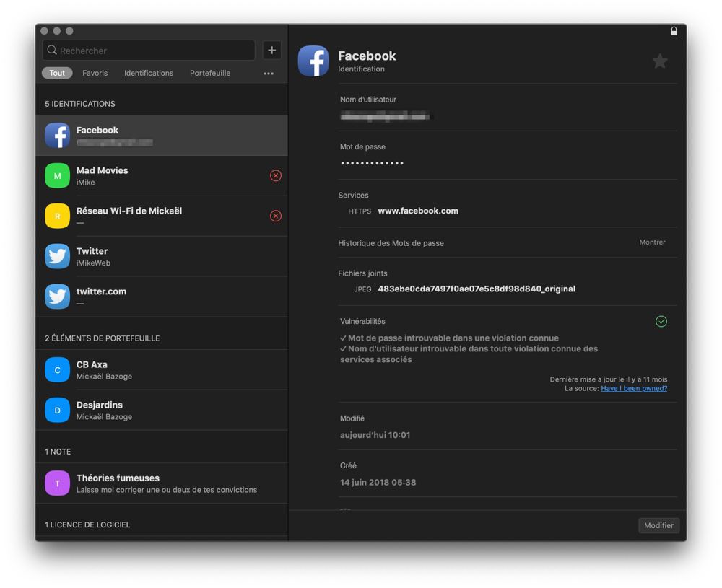Click twitter.com entry bird icon

pyautogui.click(x=58, y=297)
